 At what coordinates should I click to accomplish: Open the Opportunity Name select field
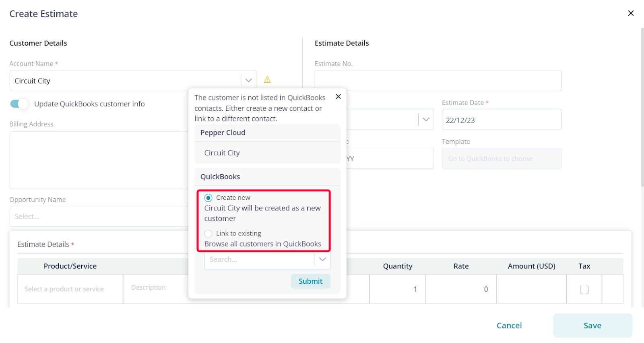(99, 216)
